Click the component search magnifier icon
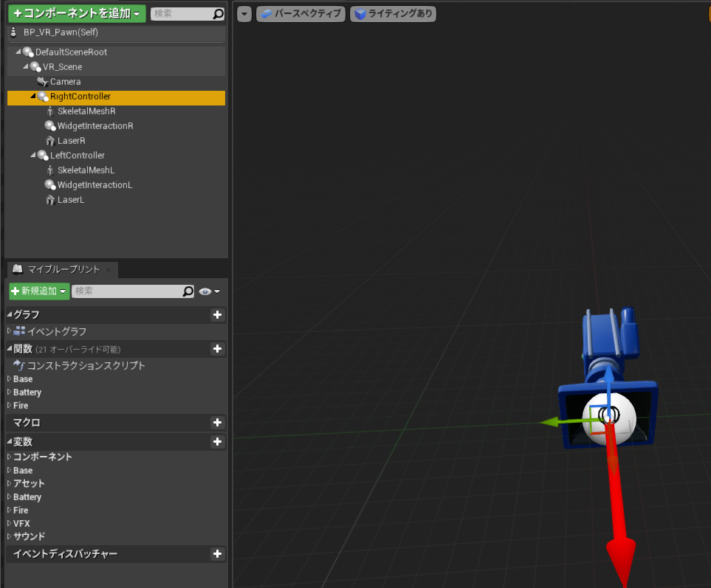The image size is (711, 588). pos(219,14)
